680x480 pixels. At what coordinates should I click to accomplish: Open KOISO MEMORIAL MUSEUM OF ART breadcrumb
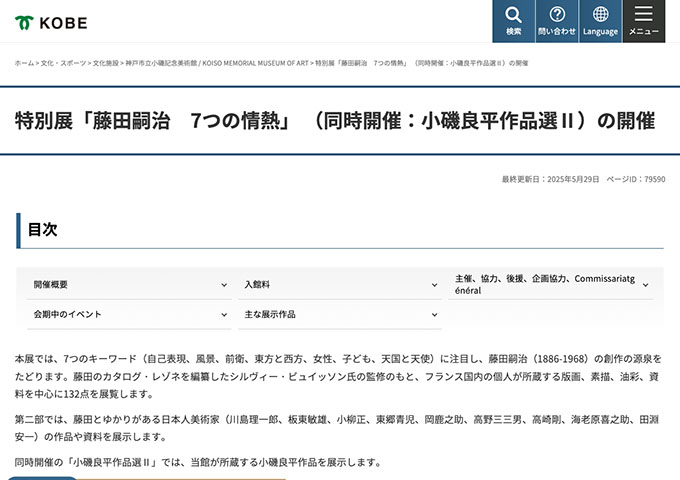pos(217,63)
